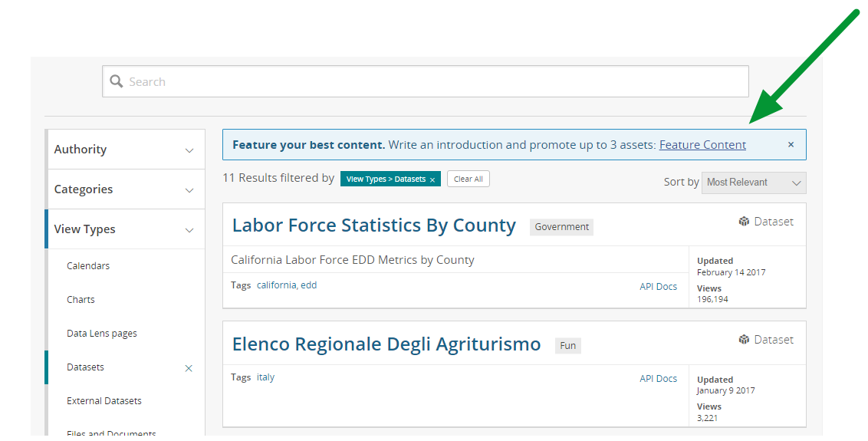
Task: Click the california tag
Action: click(x=276, y=285)
